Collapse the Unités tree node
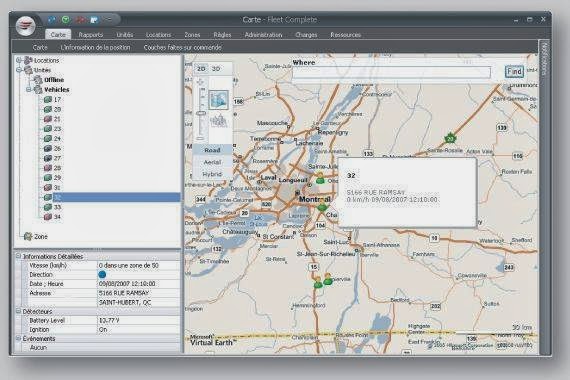Viewport: 570px width, 380px height. pos(19,70)
